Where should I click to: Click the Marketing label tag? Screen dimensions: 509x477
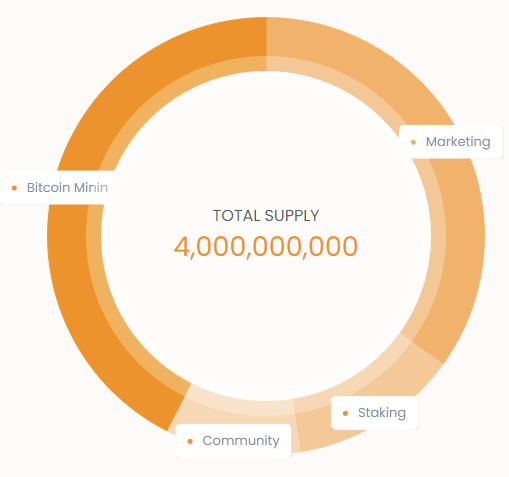point(451,142)
